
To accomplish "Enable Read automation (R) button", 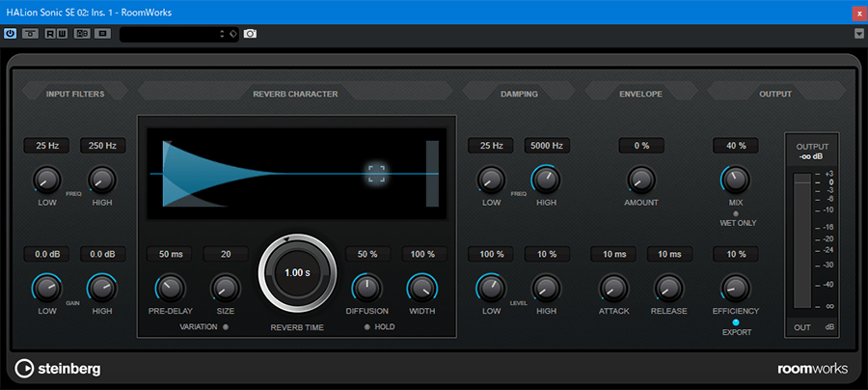I will 50,34.
